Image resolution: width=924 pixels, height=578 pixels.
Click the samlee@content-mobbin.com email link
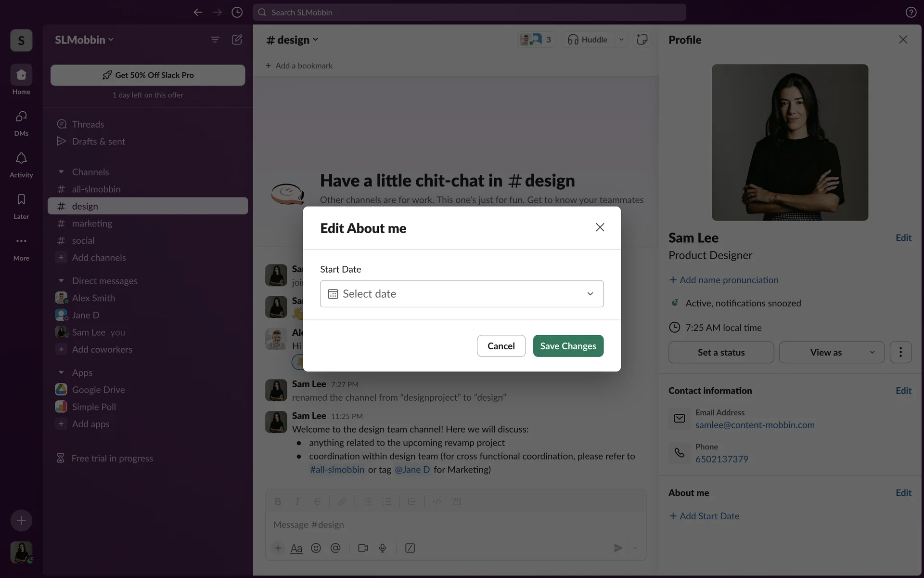pyautogui.click(x=755, y=425)
